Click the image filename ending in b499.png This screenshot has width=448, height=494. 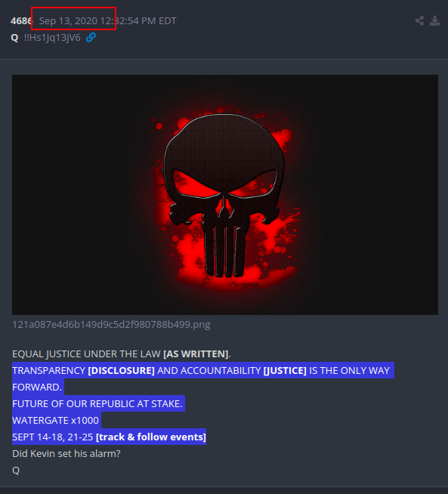[x=111, y=325]
